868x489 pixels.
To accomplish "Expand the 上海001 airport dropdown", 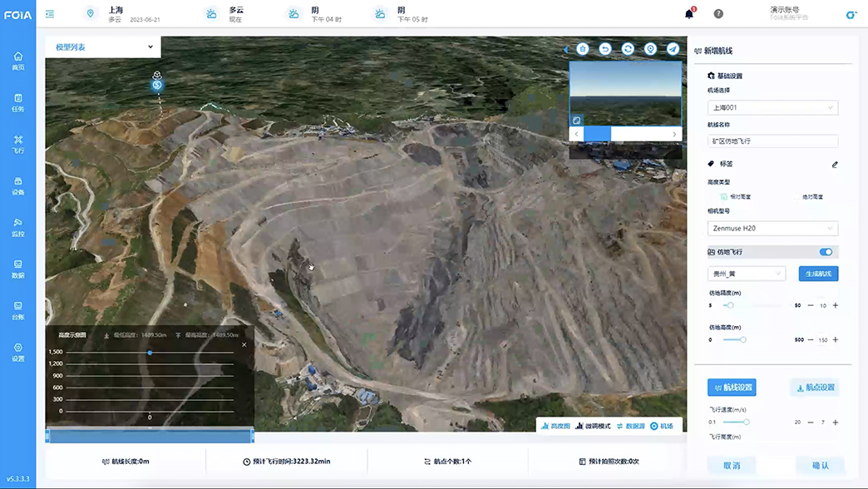I will pyautogui.click(x=772, y=107).
